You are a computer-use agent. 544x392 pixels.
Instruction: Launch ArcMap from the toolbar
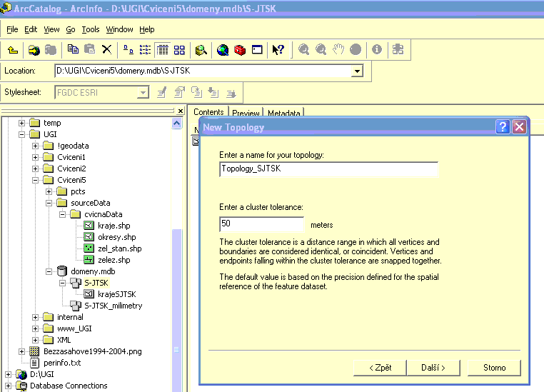coord(223,50)
